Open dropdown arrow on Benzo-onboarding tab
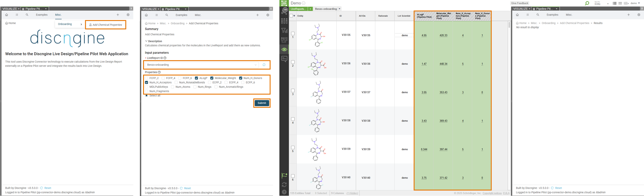Image resolution: width=644 pixels, height=196 pixels. click(339, 9)
